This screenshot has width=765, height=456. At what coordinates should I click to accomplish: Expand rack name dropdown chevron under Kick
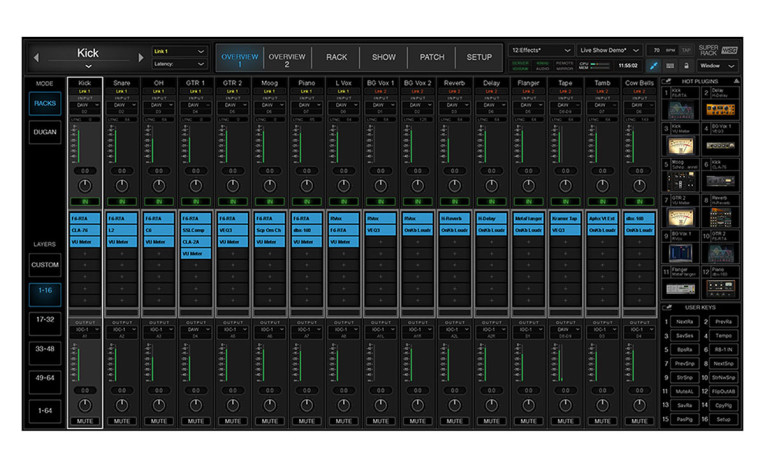[x=88, y=66]
